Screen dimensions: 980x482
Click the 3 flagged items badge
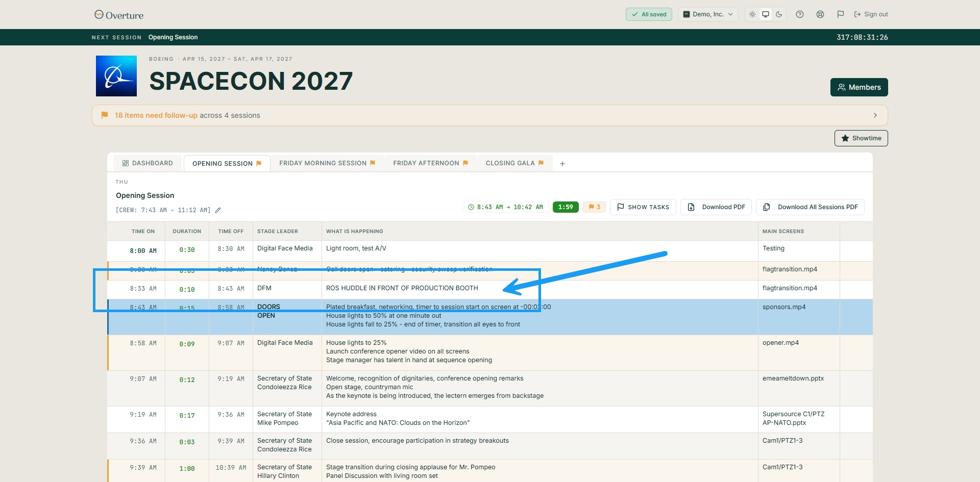(x=594, y=207)
